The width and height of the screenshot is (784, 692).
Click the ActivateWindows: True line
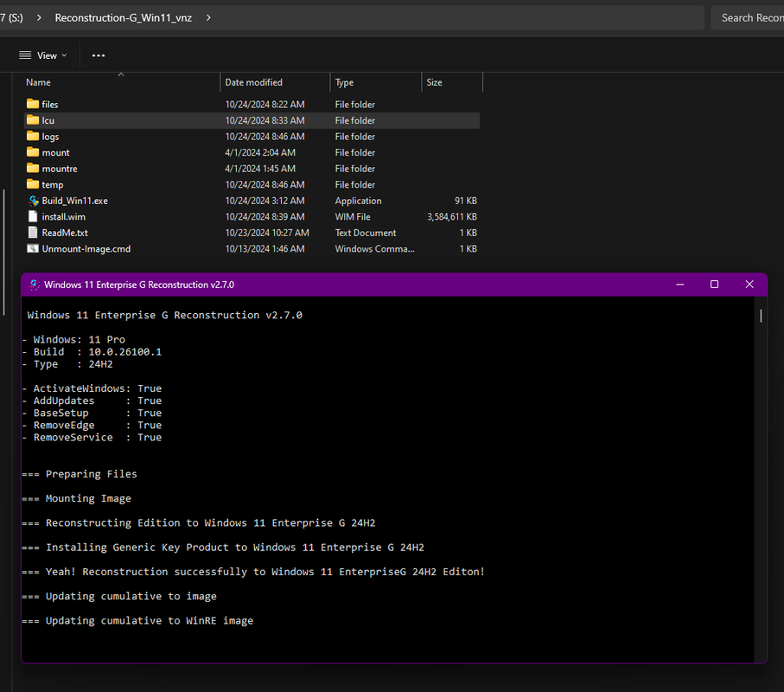tap(92, 388)
